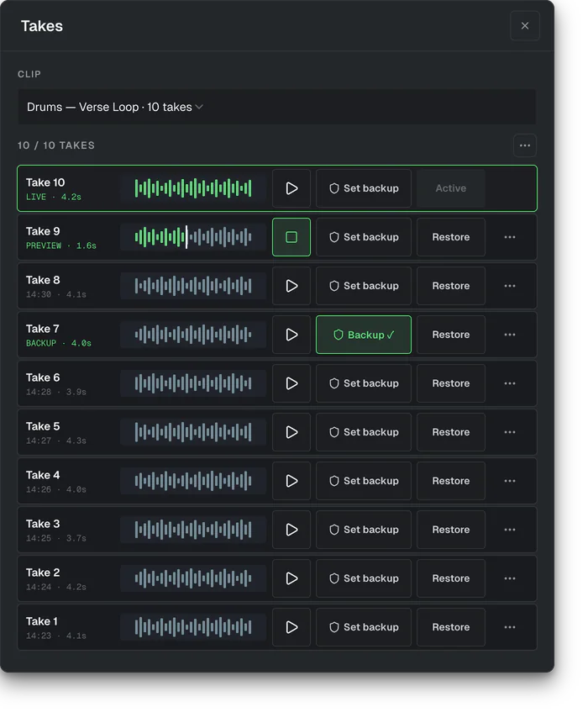588x723 pixels.
Task: Restore Take 5
Action: (x=451, y=432)
